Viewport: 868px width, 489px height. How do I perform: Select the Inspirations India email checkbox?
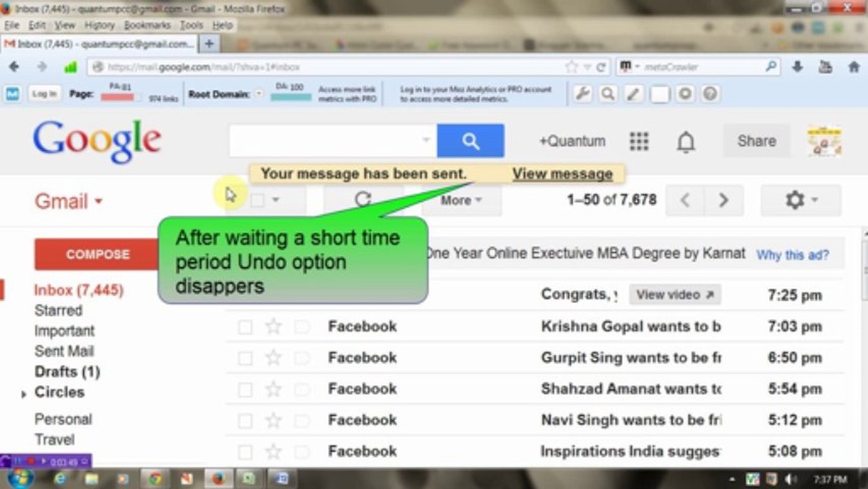click(x=245, y=452)
